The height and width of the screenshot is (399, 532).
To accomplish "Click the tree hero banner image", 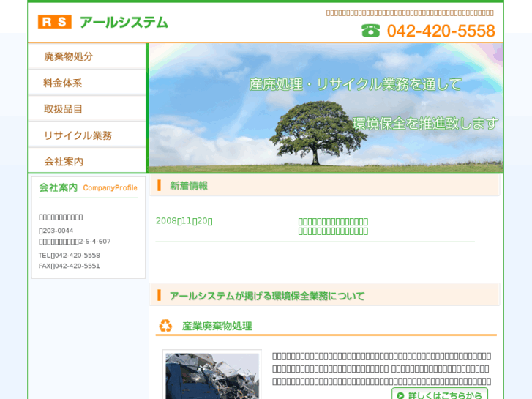I will (326, 108).
